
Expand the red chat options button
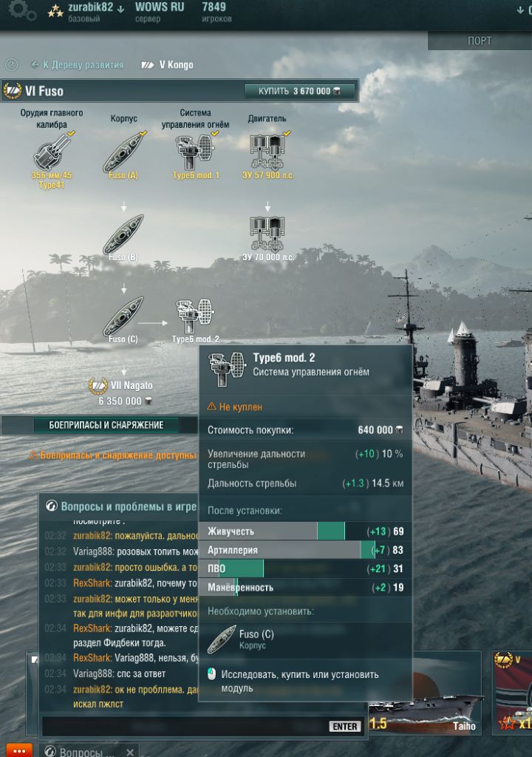pyautogui.click(x=19, y=751)
